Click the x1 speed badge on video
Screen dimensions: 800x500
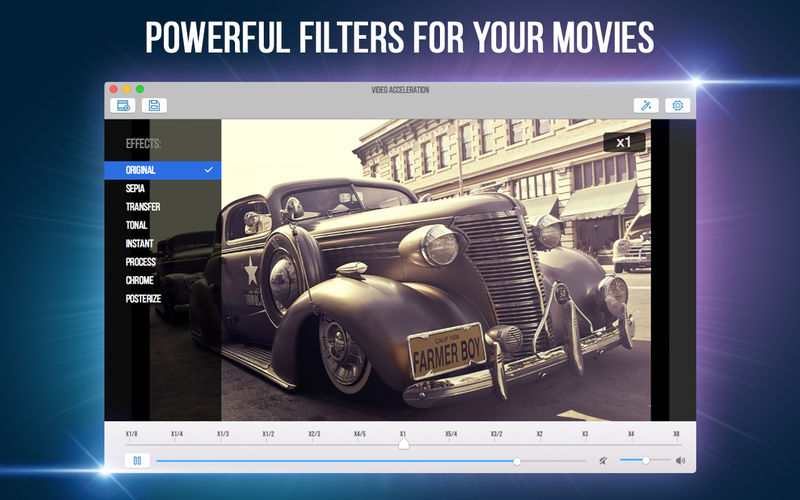[624, 142]
